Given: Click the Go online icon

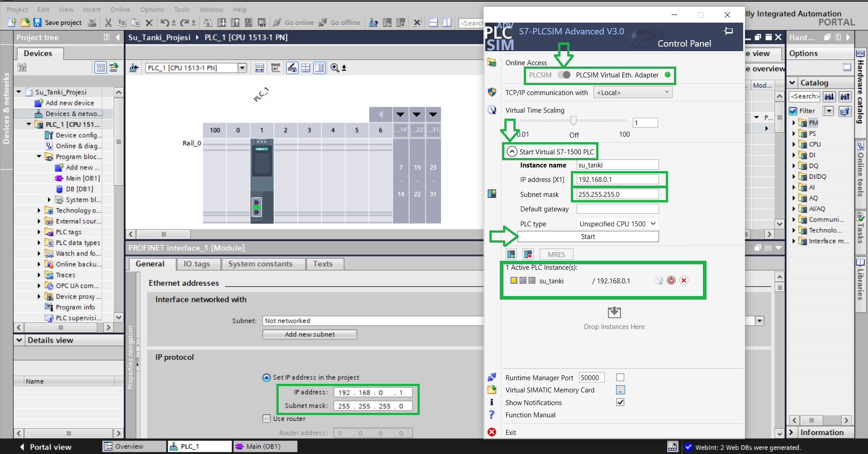Looking at the screenshot, I should coord(277,23).
